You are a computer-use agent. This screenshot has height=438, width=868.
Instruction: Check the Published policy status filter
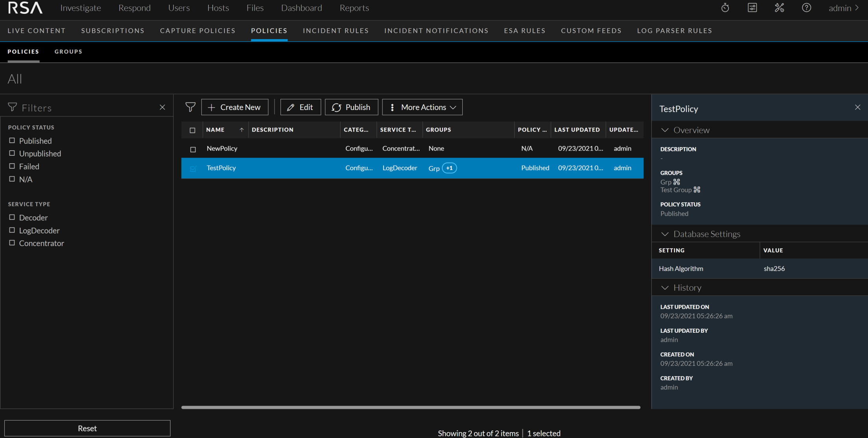point(12,141)
